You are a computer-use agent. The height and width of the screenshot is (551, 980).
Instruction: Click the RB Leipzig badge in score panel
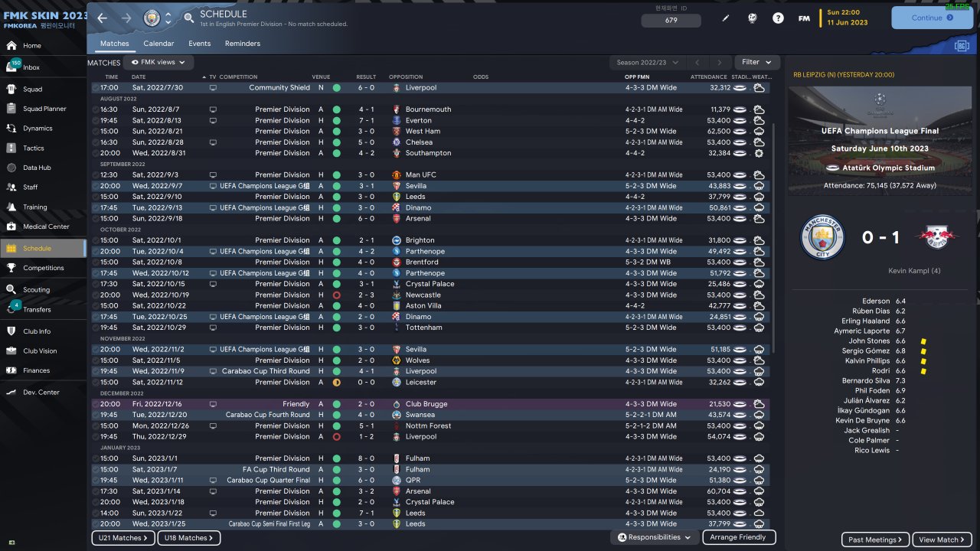tap(936, 237)
